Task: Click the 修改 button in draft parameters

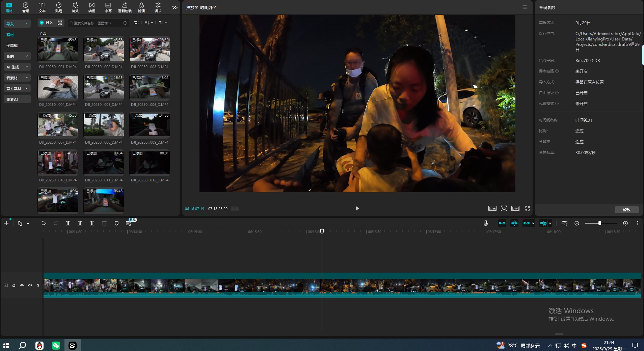Action: coord(626,210)
